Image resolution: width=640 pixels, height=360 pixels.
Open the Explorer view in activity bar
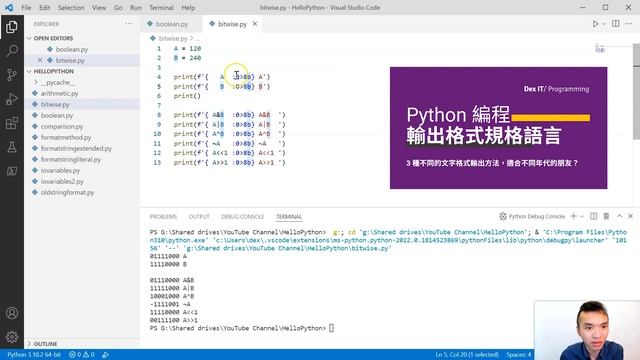(12, 27)
